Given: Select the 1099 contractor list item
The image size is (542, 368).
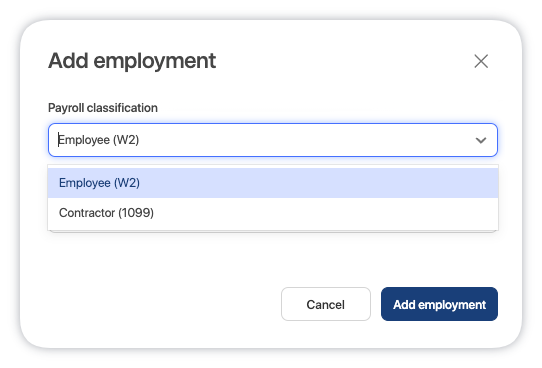Looking at the screenshot, I should tap(273, 213).
